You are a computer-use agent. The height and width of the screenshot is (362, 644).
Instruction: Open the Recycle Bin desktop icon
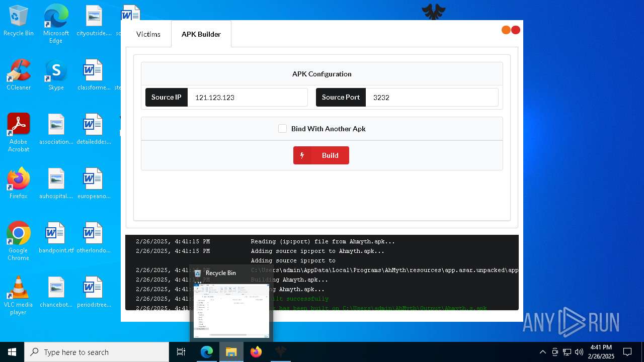coord(19,21)
